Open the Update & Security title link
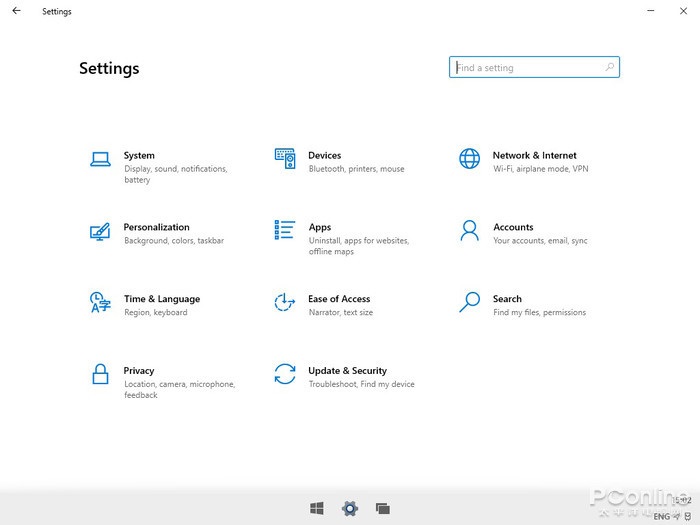The image size is (700, 525). coord(347,371)
